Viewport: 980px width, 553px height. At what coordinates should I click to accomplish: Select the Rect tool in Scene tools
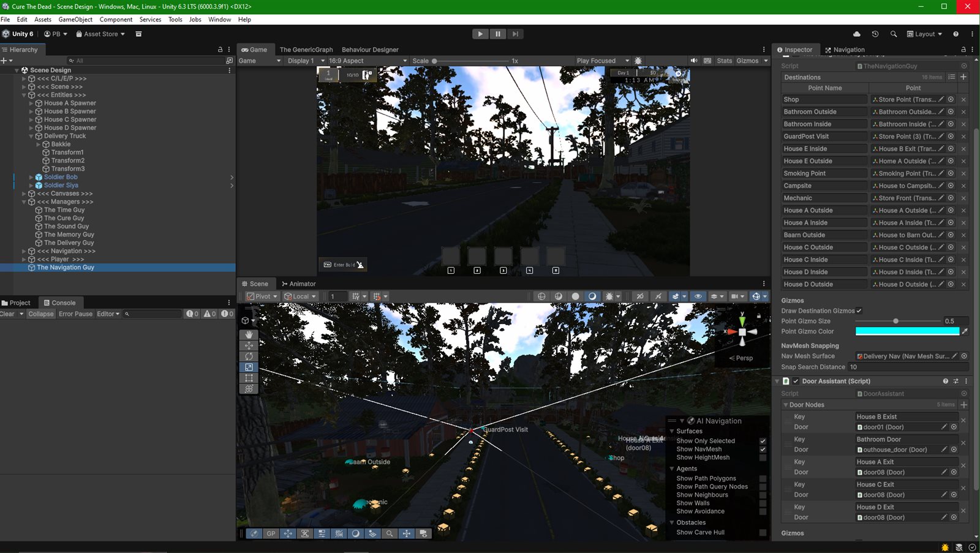(249, 378)
